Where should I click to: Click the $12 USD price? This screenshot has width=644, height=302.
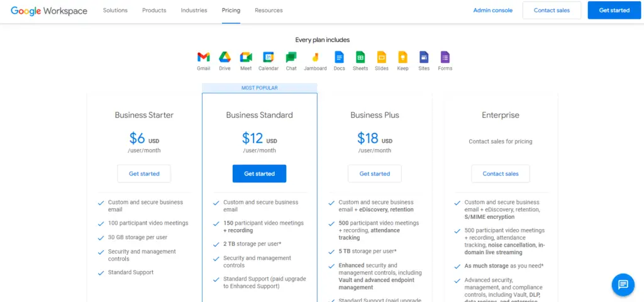click(x=259, y=138)
